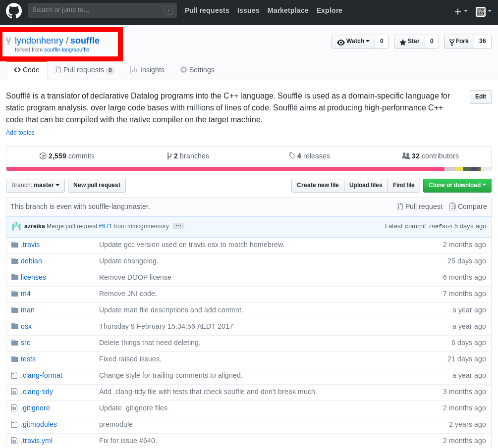Click Create new file button
Image resolution: width=498 pixels, height=448 pixels.
[x=318, y=185]
